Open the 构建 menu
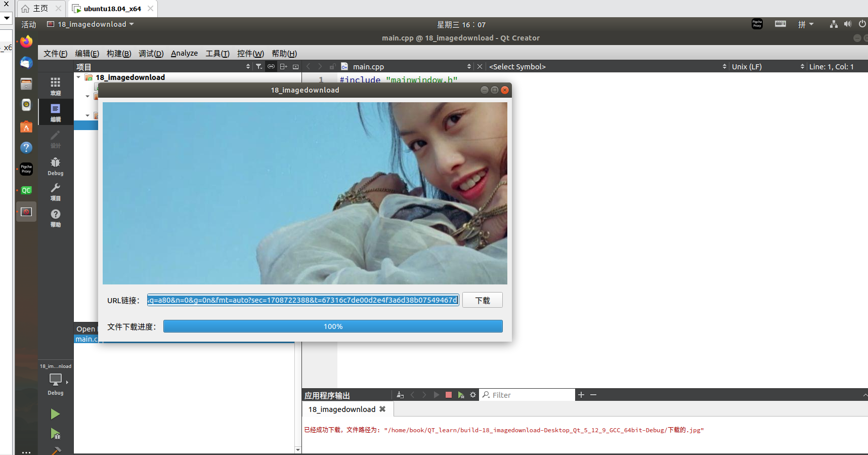Screen dimensions: 868x455 tap(119, 54)
